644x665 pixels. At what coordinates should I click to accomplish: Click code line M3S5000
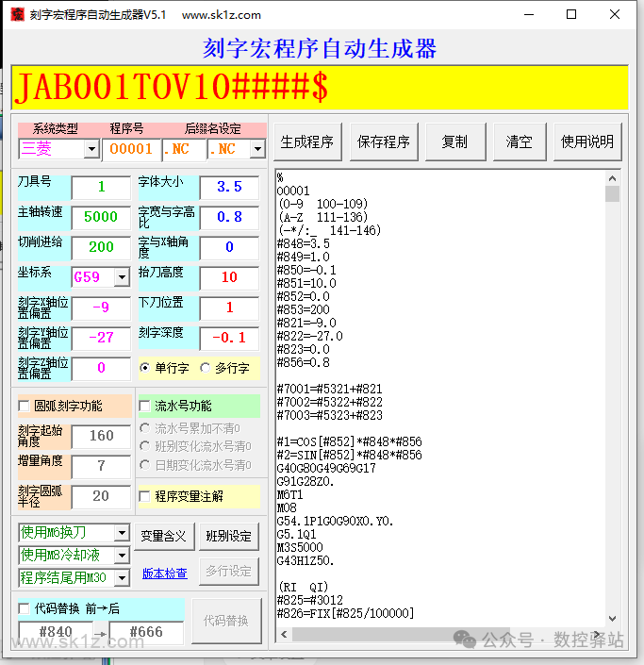[x=300, y=547]
